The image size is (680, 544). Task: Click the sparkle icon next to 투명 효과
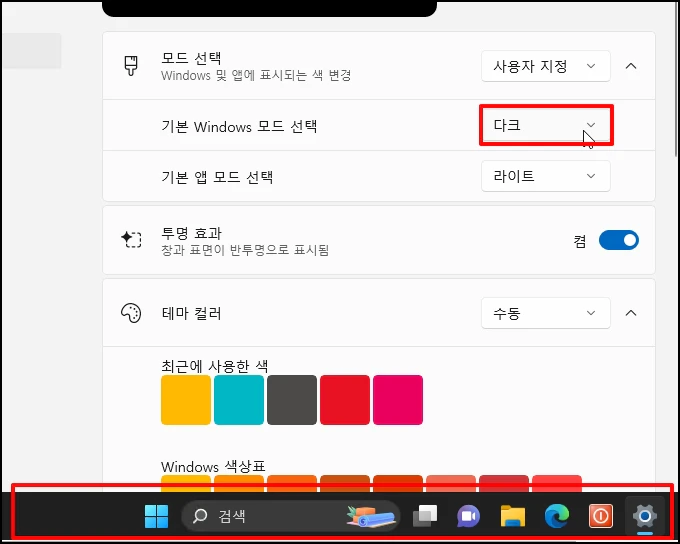tap(131, 239)
